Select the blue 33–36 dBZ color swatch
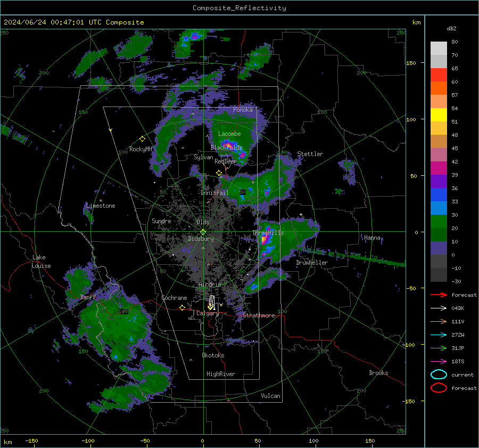Viewport: 479px width, 448px height. tap(439, 195)
